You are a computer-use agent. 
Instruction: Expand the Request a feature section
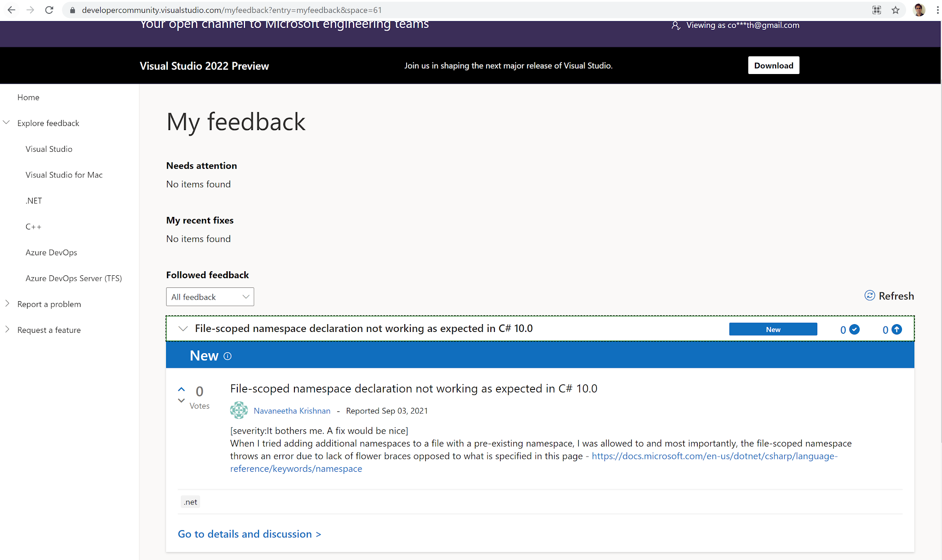(7, 329)
